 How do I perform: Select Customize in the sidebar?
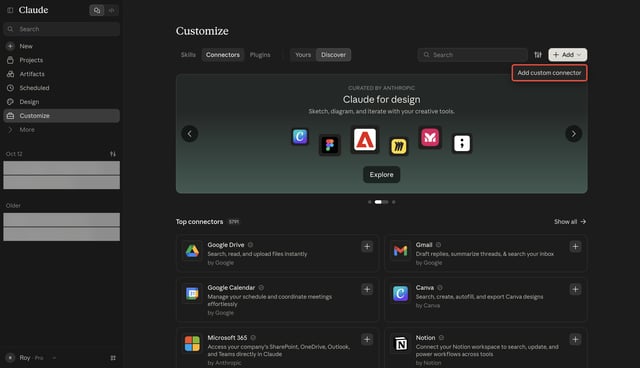pos(62,116)
